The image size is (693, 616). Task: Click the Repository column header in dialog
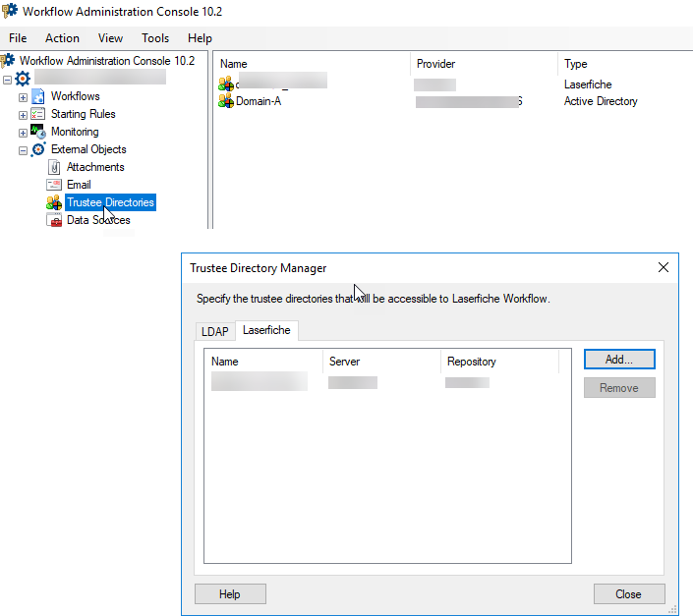click(500, 362)
